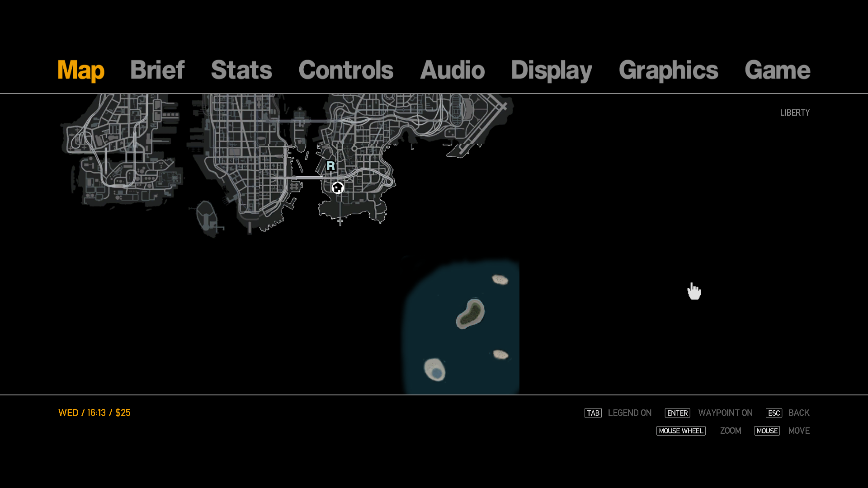Open the Controls tab
This screenshot has width=868, height=488.
(346, 70)
